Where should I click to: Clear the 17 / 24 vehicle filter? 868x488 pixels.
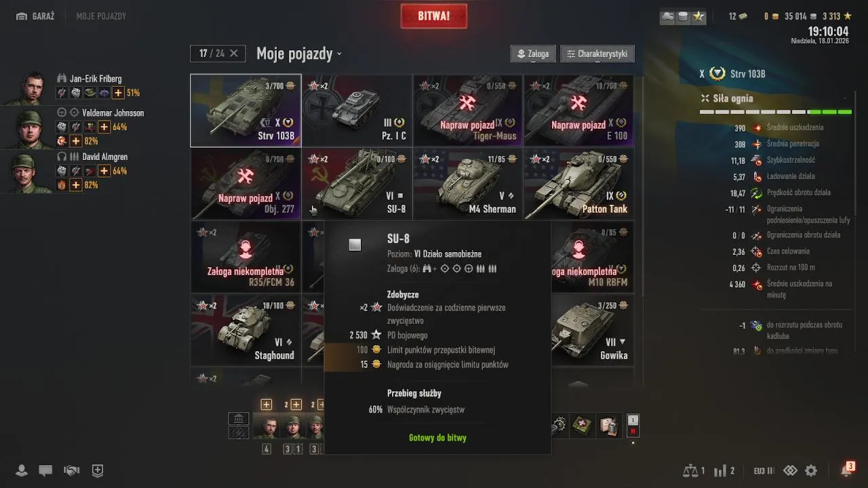point(234,53)
